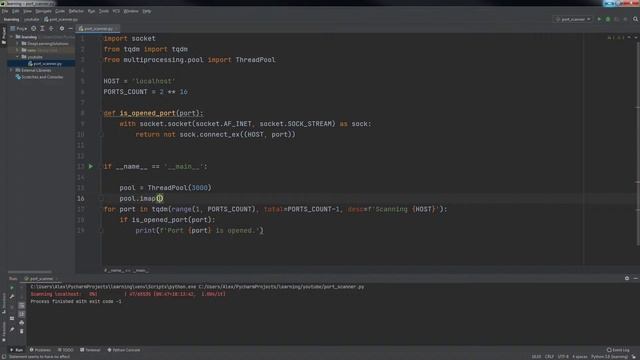
Task: Click the if __name__ == '__main__' editor breadcrumb
Action: tap(126, 270)
